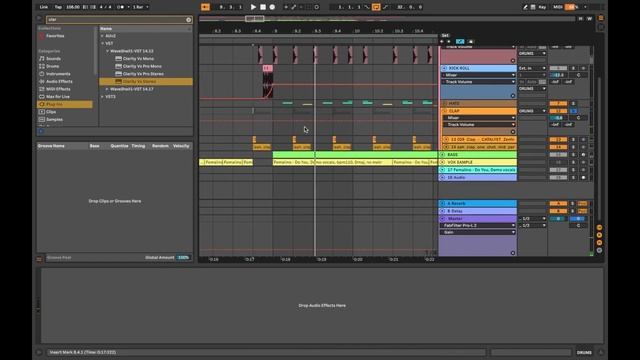Click the browser search input

(116, 20)
